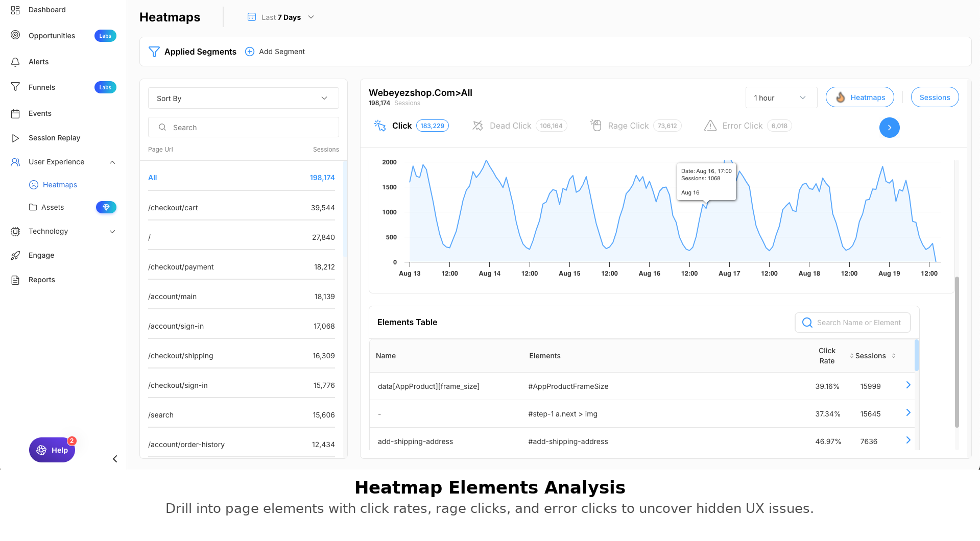This screenshot has height=541, width=980.
Task: Select the Heatmaps flame toggle button
Action: (859, 97)
